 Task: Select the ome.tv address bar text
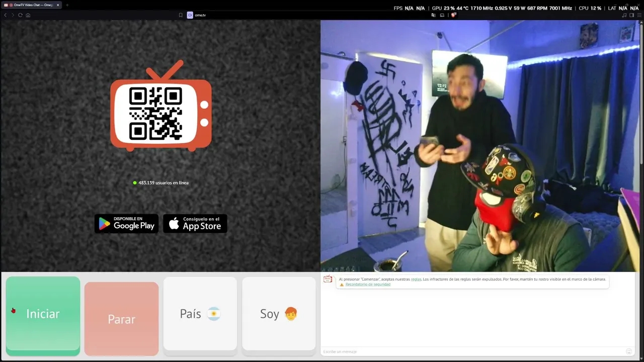(200, 15)
